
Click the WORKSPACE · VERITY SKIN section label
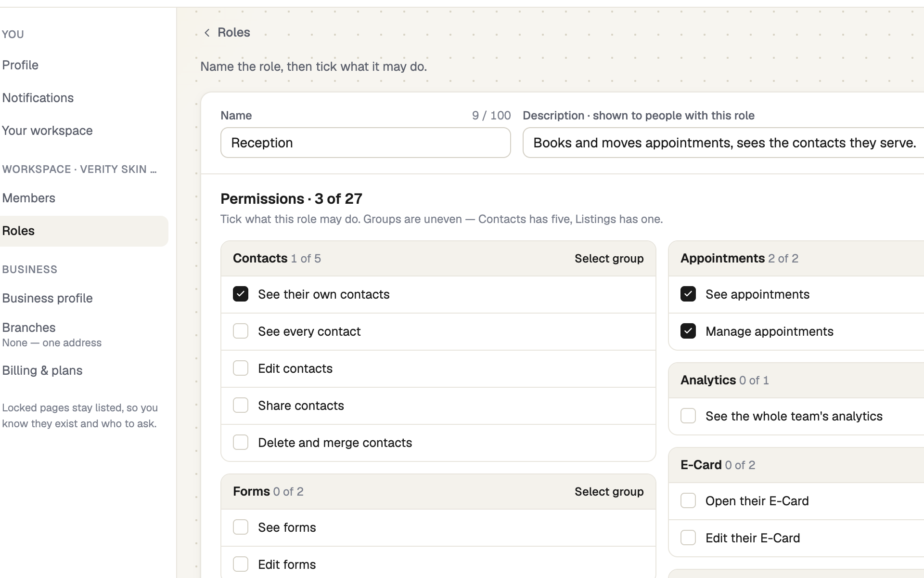79,170
